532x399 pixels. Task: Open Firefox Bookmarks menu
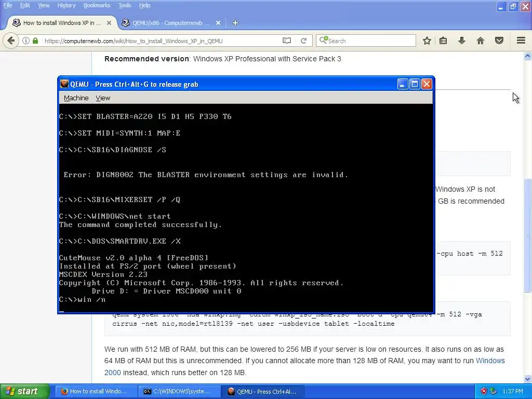tap(97, 5)
